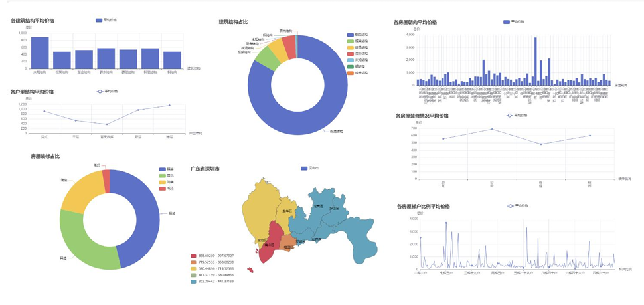
Task: Toggle light-green legend entry in 建筑结构占比 chart
Action: 357,41
